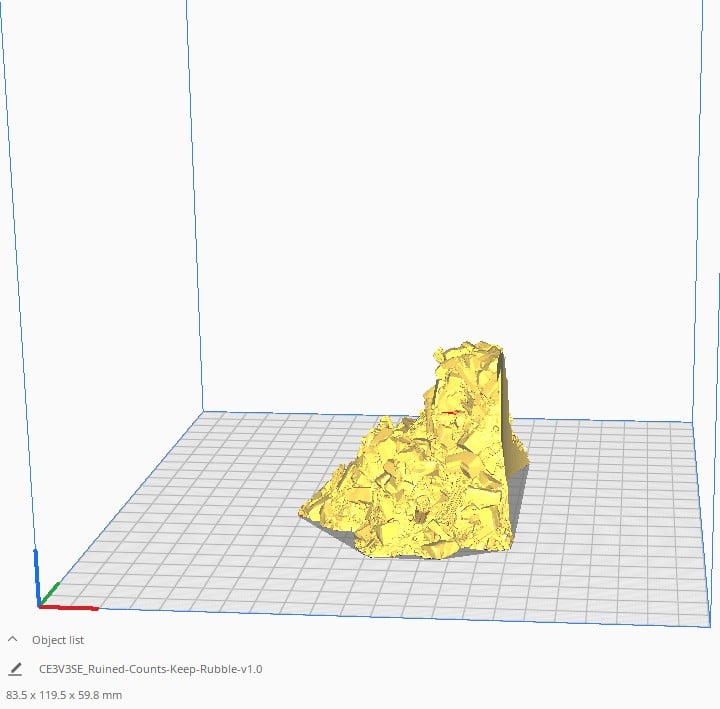Collapse the Object list chevron arrow
720x709 pixels.
13,639
